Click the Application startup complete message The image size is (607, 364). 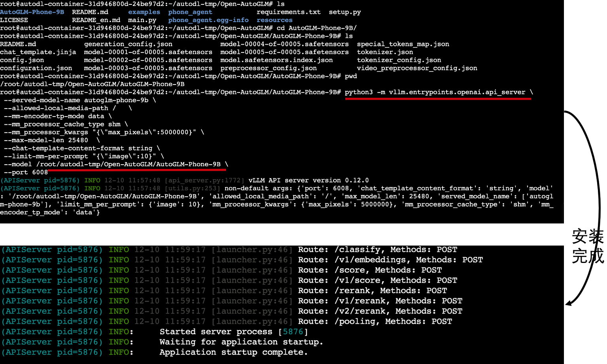(233, 352)
